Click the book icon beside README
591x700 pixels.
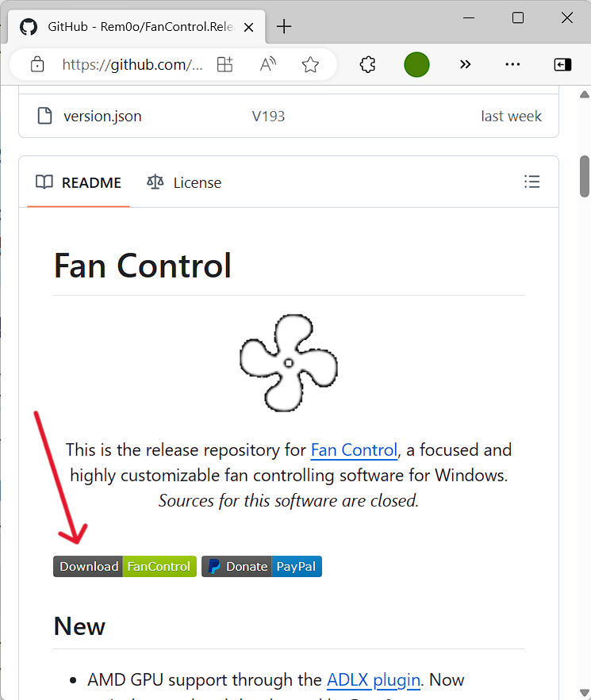pos(44,182)
